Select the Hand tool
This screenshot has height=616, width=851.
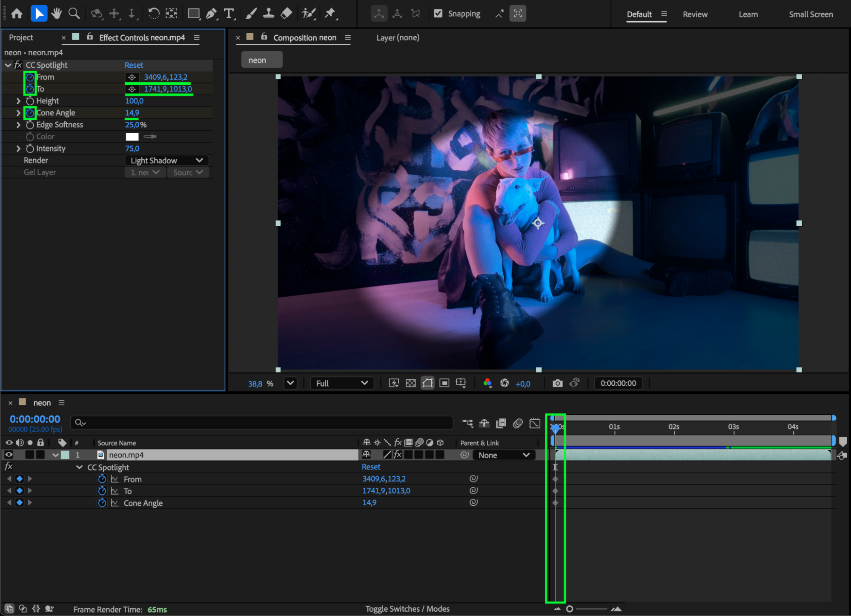(x=57, y=14)
